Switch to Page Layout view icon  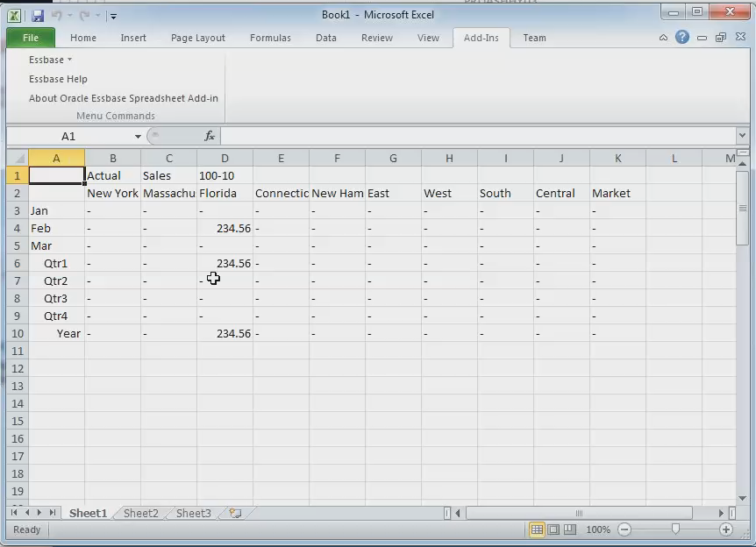[553, 529]
